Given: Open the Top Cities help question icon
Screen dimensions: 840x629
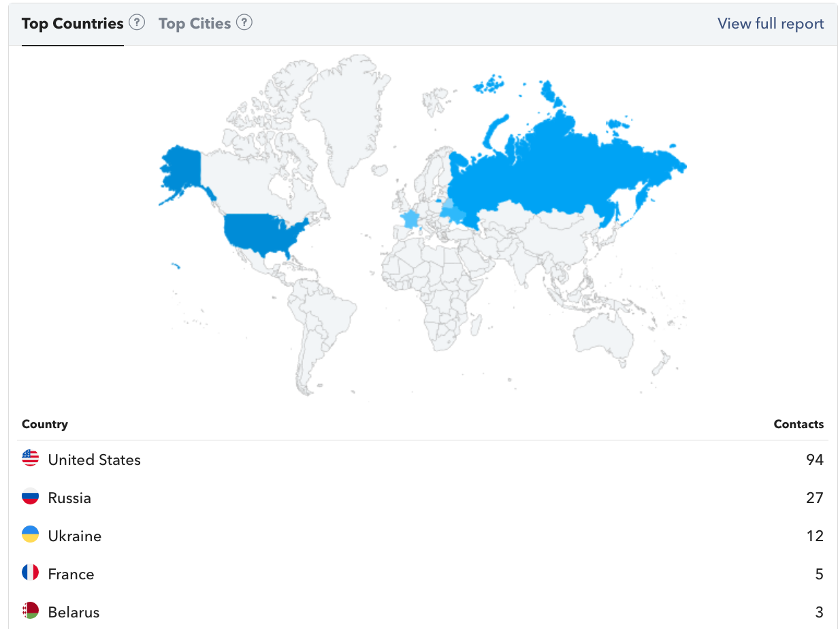Looking at the screenshot, I should pyautogui.click(x=244, y=22).
